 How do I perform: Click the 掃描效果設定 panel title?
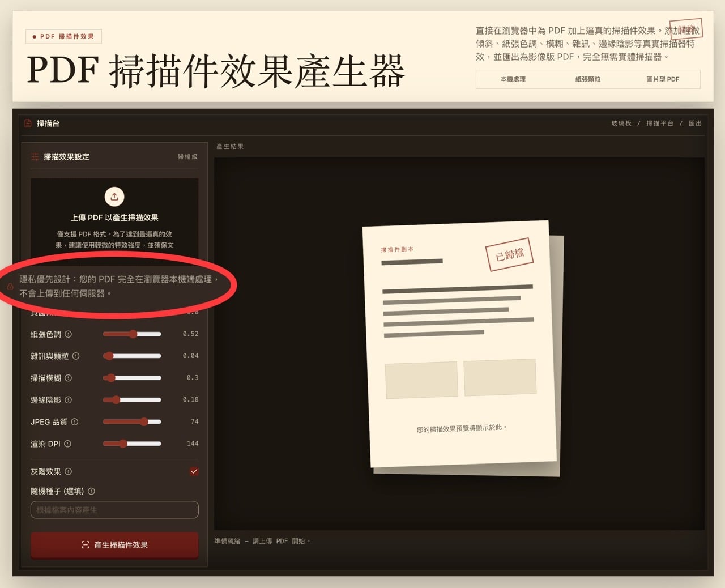66,157
